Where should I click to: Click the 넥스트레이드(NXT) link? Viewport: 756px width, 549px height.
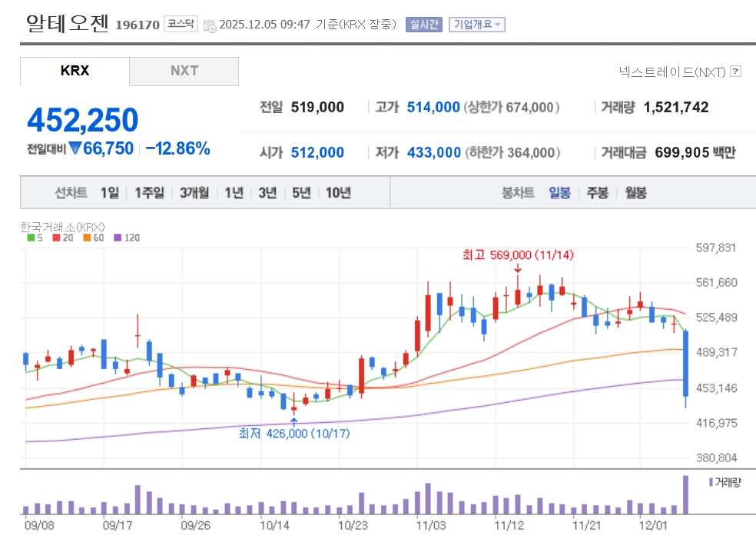[671, 72]
